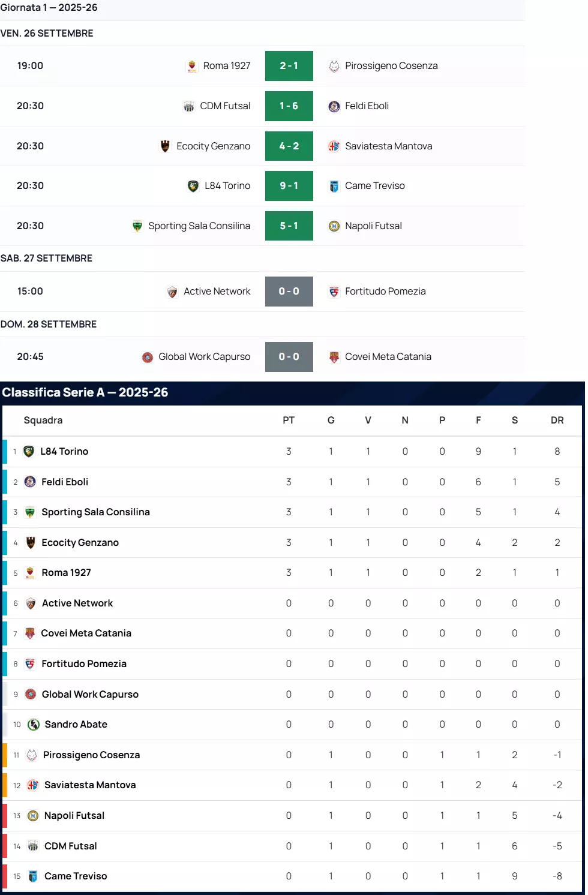This screenshot has width=588, height=895.
Task: Click the Global Work Capurso crest in standings
Action: pos(31,695)
